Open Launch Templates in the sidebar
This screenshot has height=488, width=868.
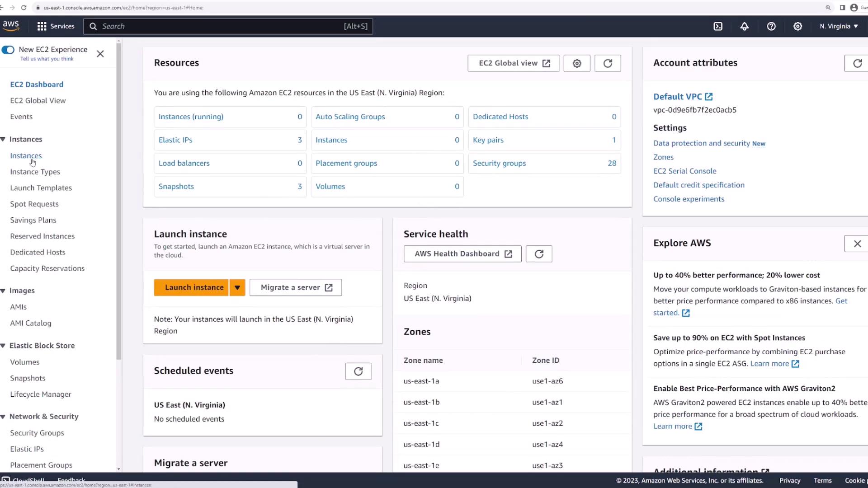click(x=41, y=188)
